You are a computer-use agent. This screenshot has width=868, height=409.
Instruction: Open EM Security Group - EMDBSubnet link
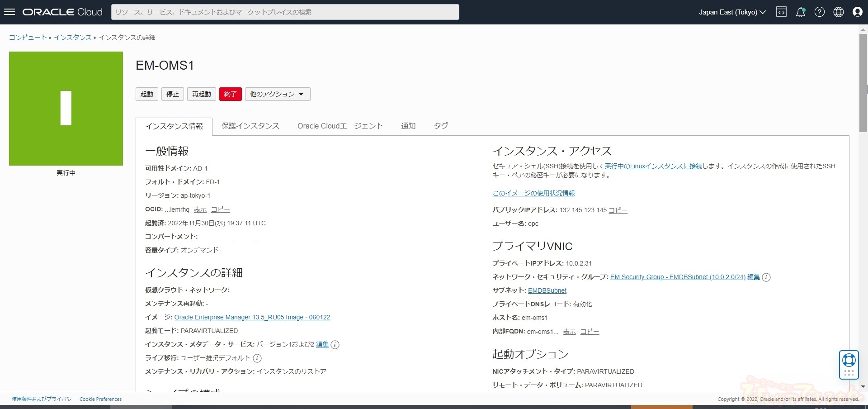pyautogui.click(x=678, y=277)
